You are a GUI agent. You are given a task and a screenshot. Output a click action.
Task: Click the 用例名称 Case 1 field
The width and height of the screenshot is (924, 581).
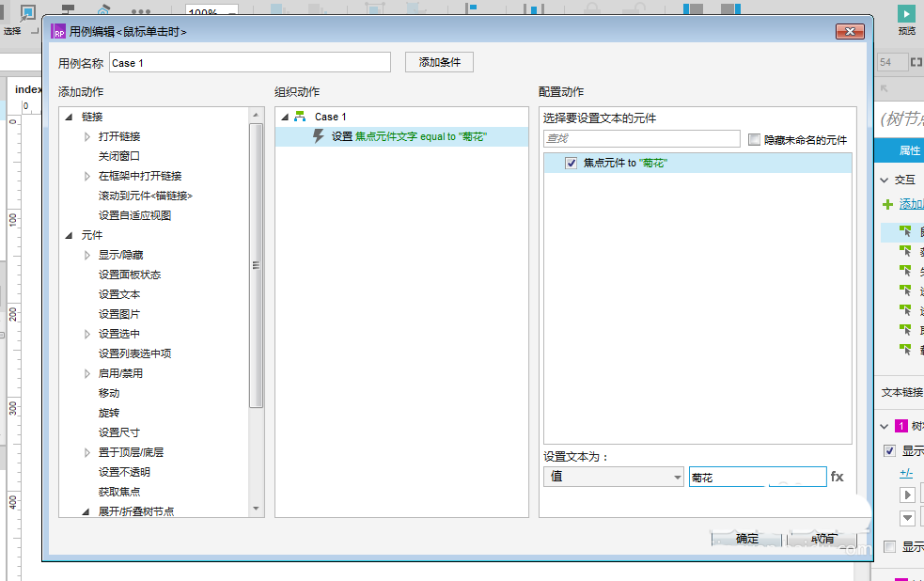(x=250, y=62)
